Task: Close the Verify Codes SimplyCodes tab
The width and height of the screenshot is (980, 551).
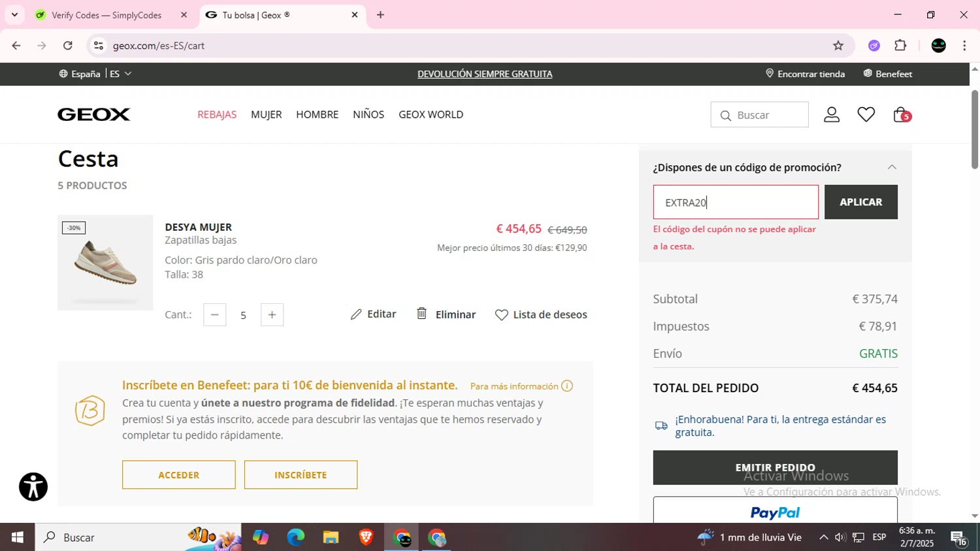Action: coord(184,14)
